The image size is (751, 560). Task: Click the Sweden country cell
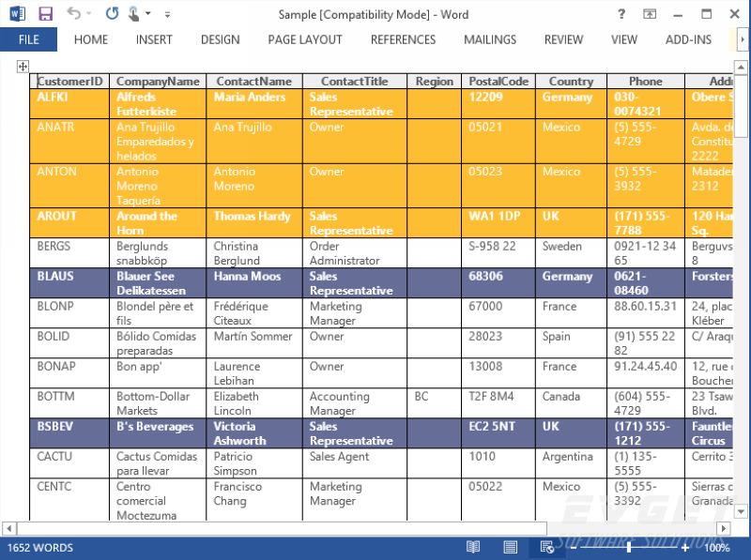pos(571,253)
